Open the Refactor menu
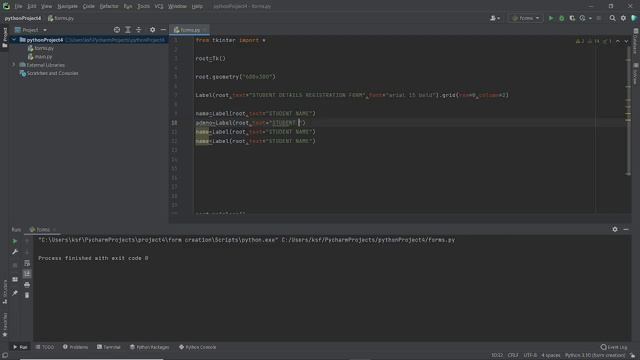 point(109,6)
